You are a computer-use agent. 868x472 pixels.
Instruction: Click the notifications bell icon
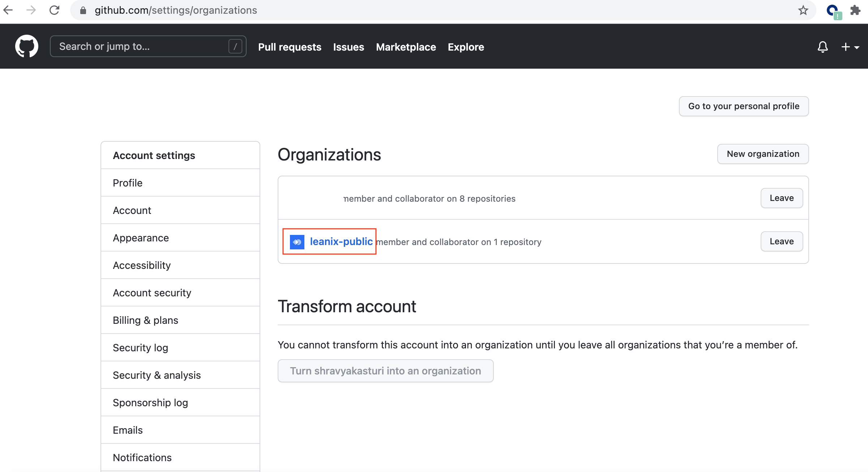(822, 47)
